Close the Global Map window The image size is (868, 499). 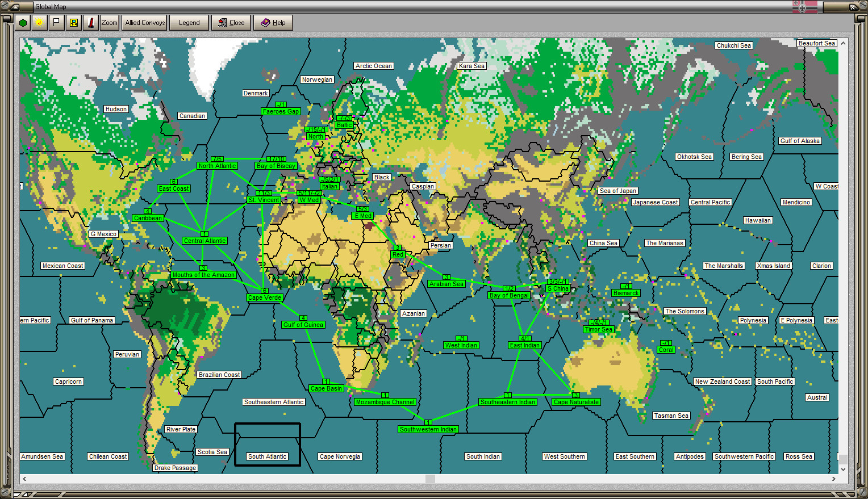tap(231, 23)
